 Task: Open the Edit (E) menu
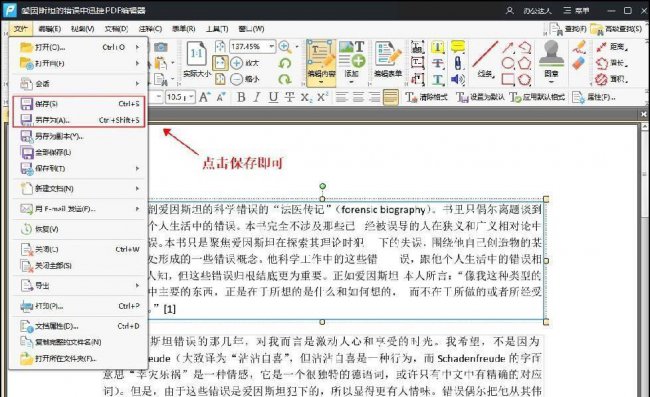(50, 29)
